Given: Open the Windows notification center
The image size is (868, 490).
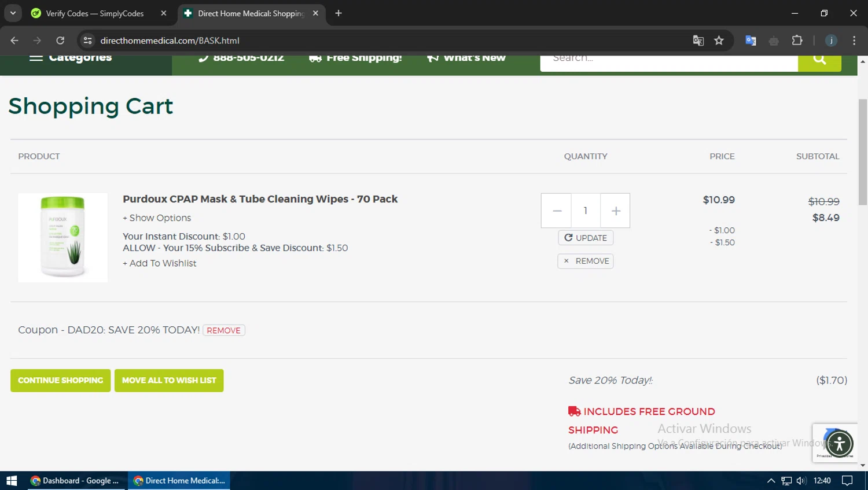Looking at the screenshot, I should (x=847, y=481).
